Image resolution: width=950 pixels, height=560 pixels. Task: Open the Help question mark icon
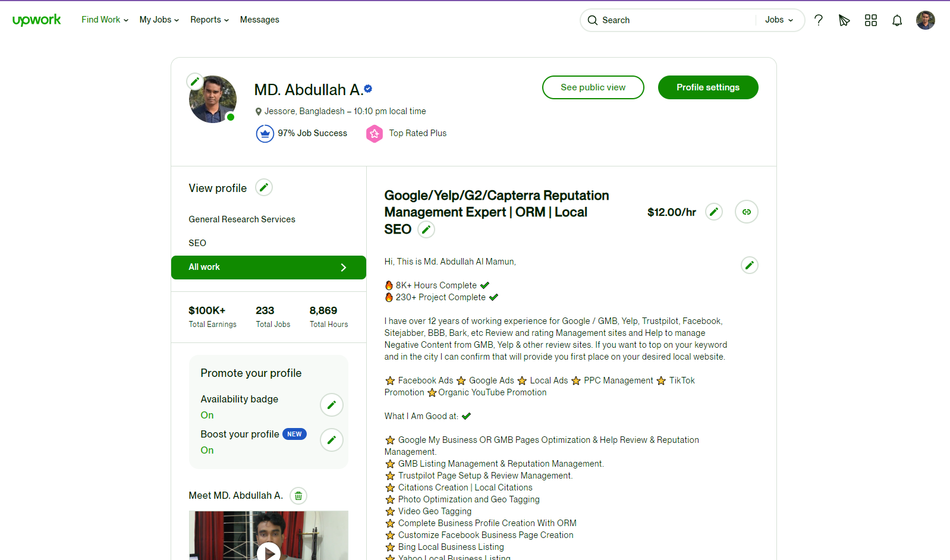[x=819, y=20]
